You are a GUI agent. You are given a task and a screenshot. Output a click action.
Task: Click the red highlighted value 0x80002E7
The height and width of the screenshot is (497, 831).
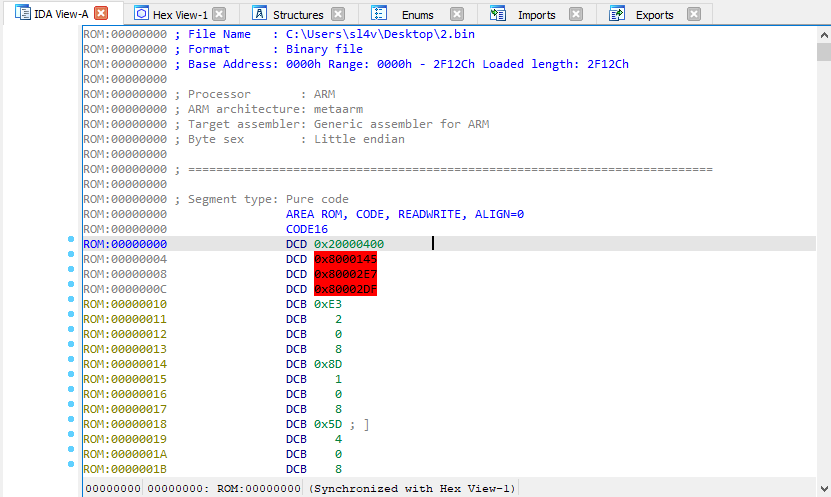pos(346,274)
